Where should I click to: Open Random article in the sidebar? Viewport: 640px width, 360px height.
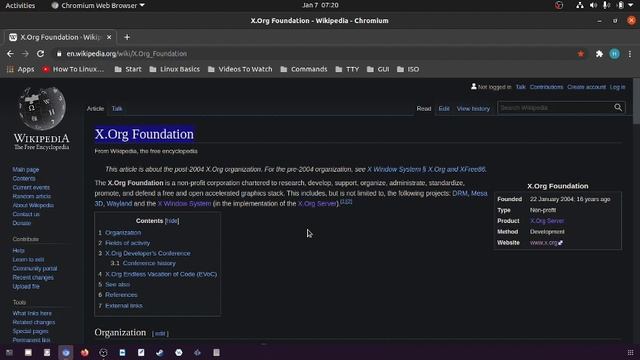click(31, 196)
